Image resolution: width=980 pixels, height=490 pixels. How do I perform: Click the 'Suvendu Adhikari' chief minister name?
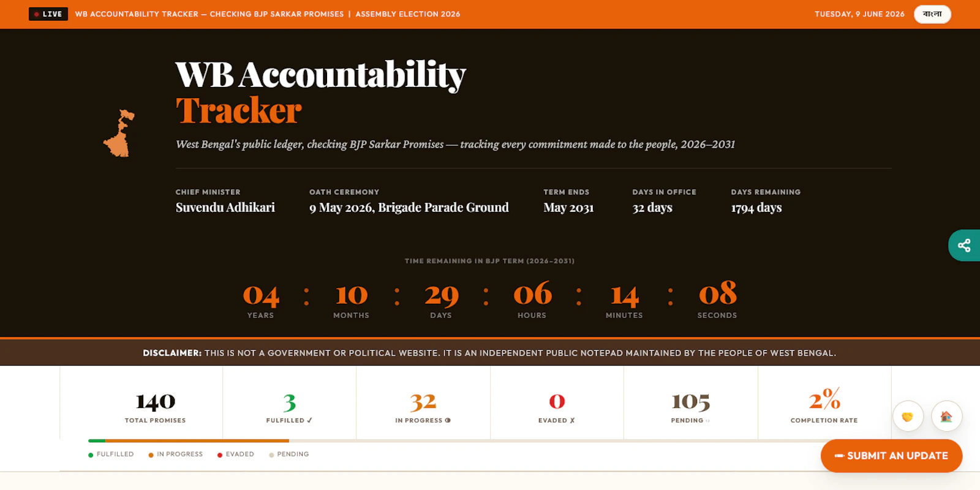pyautogui.click(x=225, y=208)
